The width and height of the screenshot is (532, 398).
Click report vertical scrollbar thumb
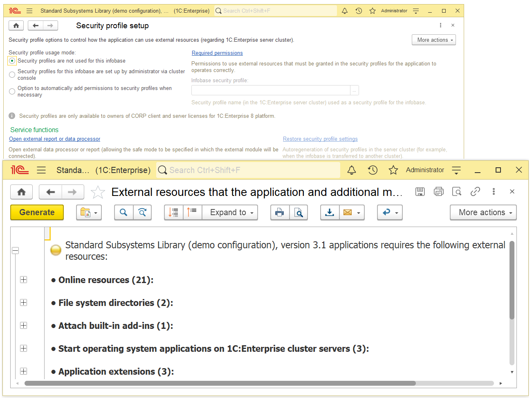click(512, 280)
